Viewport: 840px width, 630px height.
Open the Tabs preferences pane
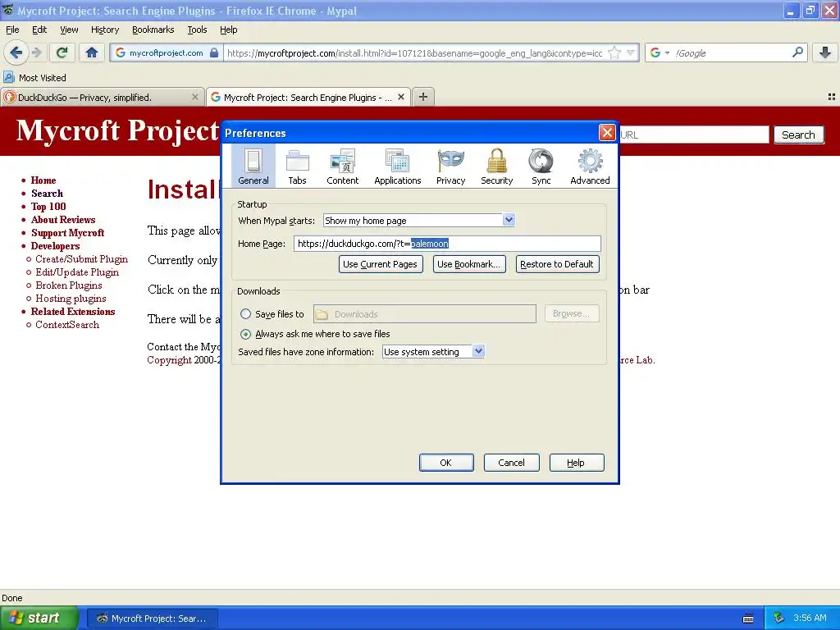(x=297, y=167)
